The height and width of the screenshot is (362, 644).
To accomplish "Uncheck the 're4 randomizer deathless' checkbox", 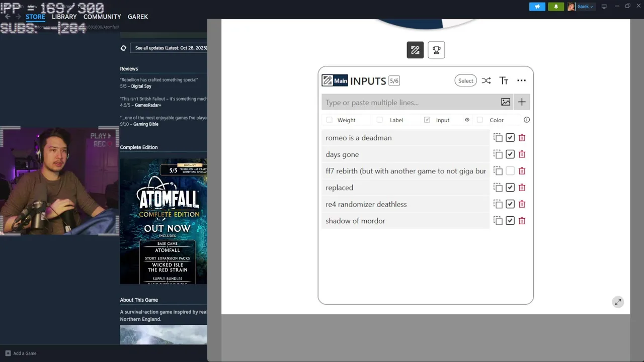I will click(510, 204).
